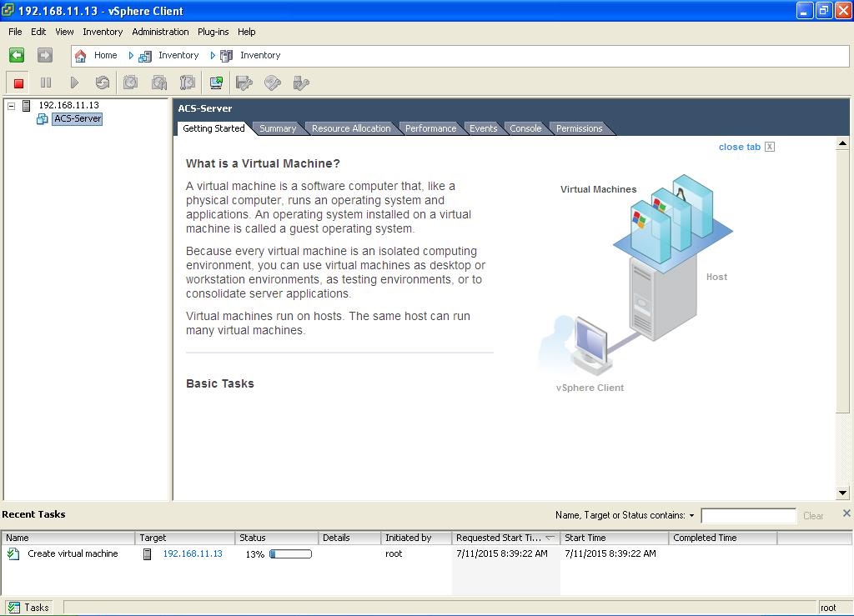Click the Connect CD/DVD toolbar icon
Image resolution: width=854 pixels, height=616 pixels.
[273, 83]
